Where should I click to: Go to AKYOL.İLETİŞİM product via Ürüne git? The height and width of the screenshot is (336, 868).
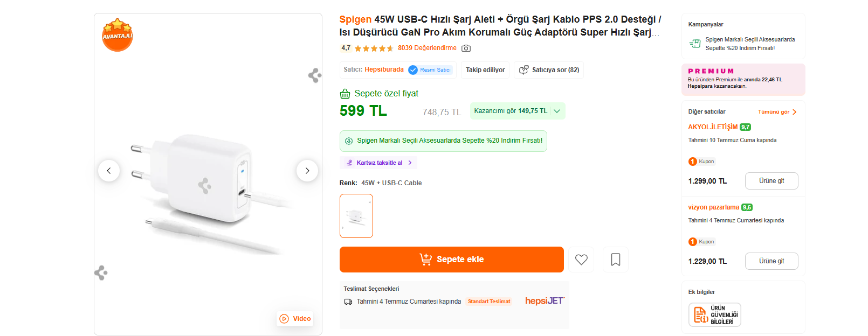(x=771, y=181)
